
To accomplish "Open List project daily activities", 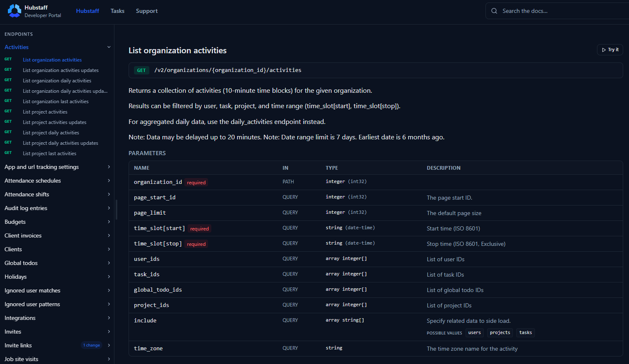I will tap(51, 133).
